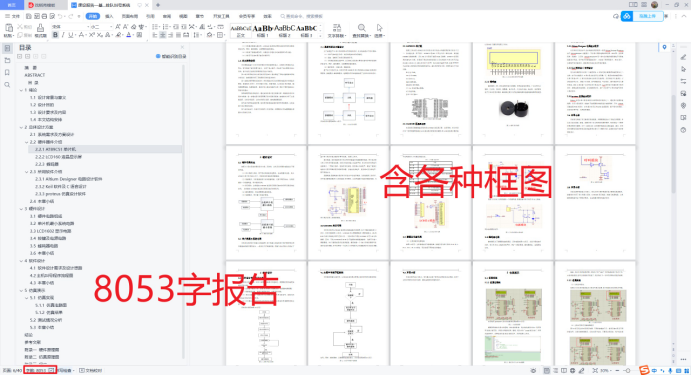Collapse section 2 in outline
Image resolution: width=692 pixels, height=376 pixels.
pos(21,127)
